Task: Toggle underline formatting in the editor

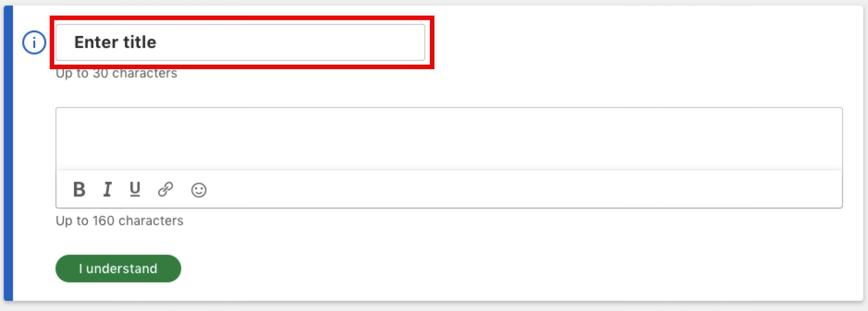Action: point(135,190)
